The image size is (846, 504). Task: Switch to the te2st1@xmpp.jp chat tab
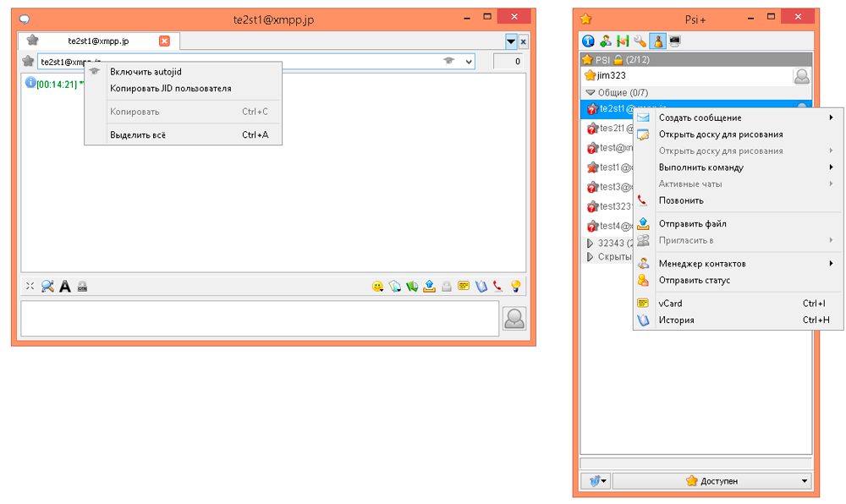(98, 41)
